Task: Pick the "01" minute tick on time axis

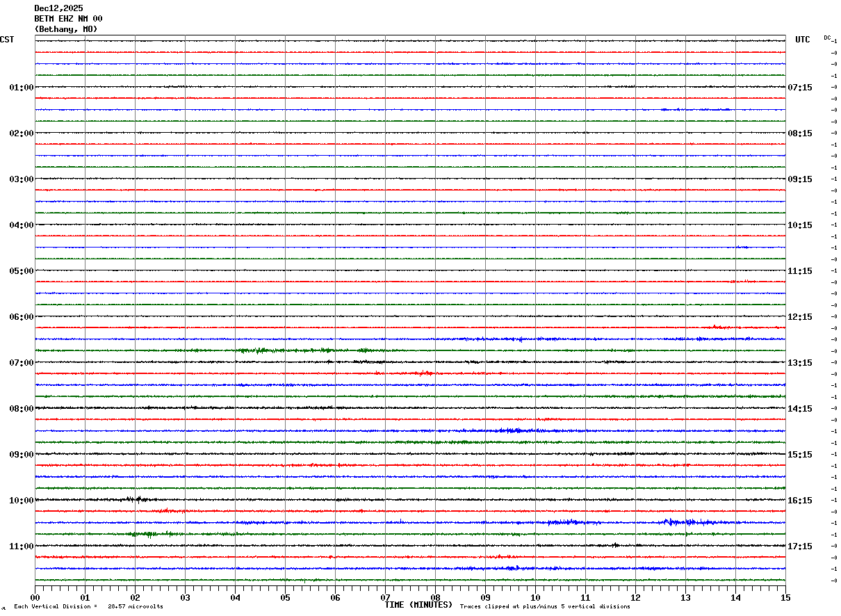Action: point(85,597)
